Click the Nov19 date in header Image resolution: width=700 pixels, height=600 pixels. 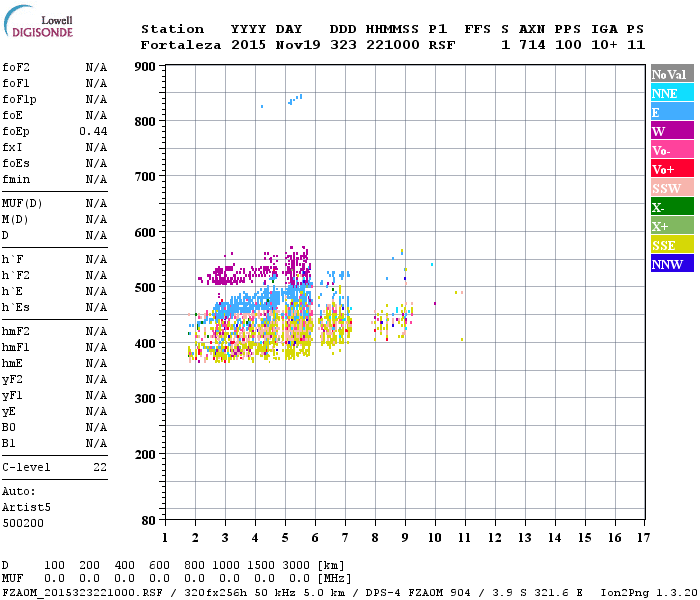(298, 45)
